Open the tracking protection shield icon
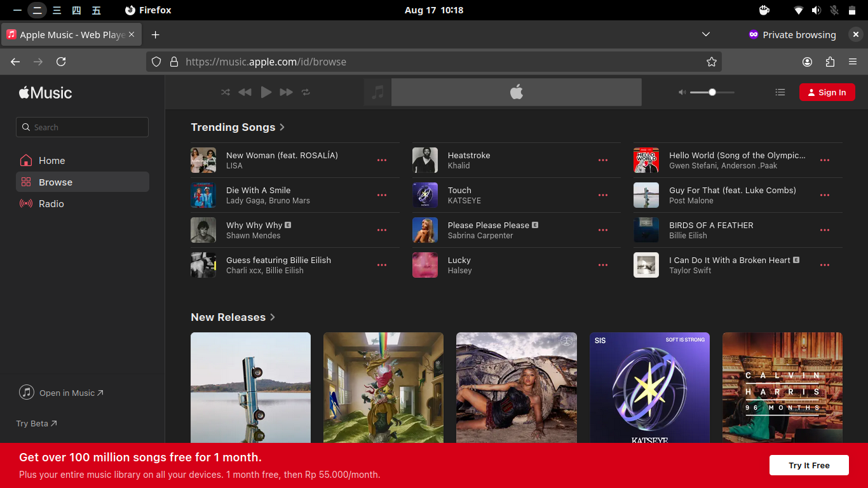Viewport: 868px width, 488px height. (156, 62)
